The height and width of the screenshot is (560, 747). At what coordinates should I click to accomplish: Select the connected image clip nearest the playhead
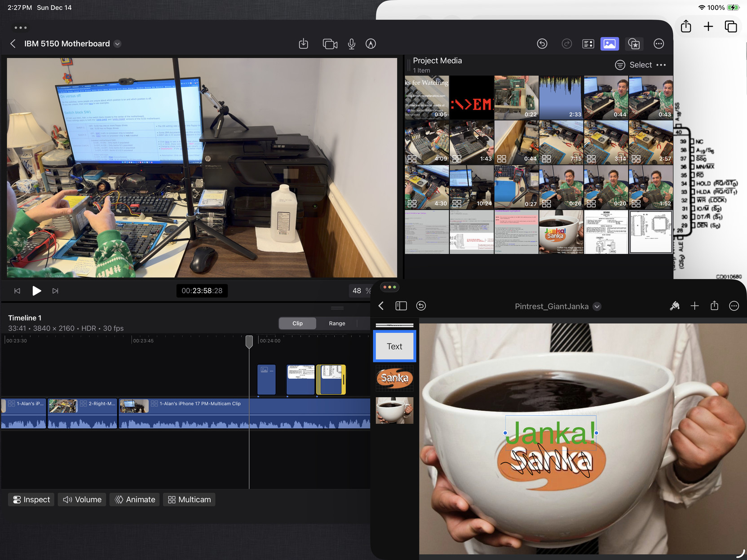click(x=266, y=380)
